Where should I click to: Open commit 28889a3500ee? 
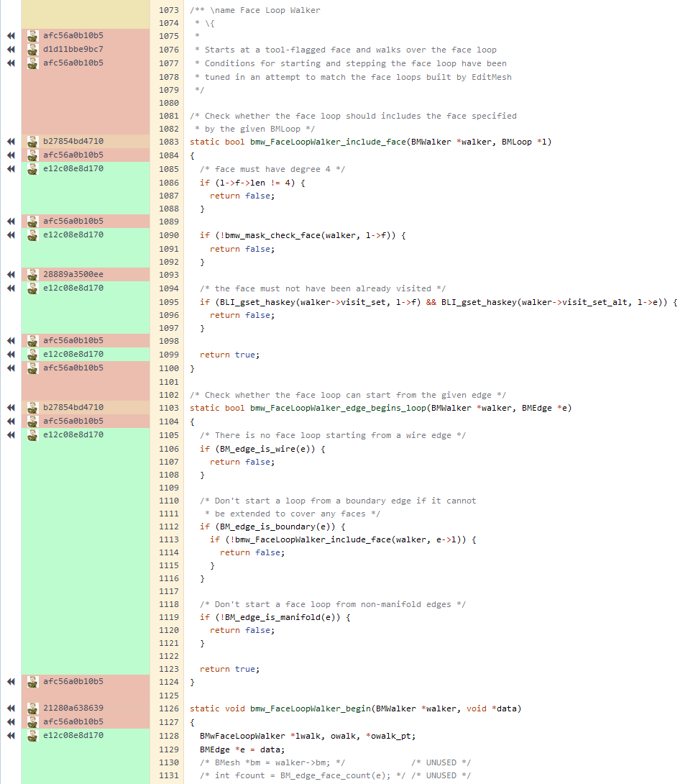point(73,274)
